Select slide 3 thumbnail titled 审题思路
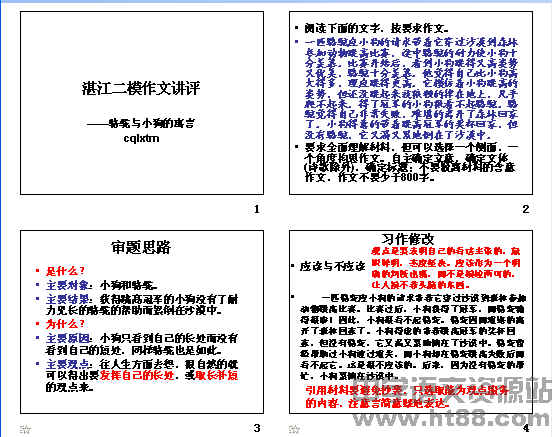This screenshot has height=437, width=552. (x=142, y=322)
